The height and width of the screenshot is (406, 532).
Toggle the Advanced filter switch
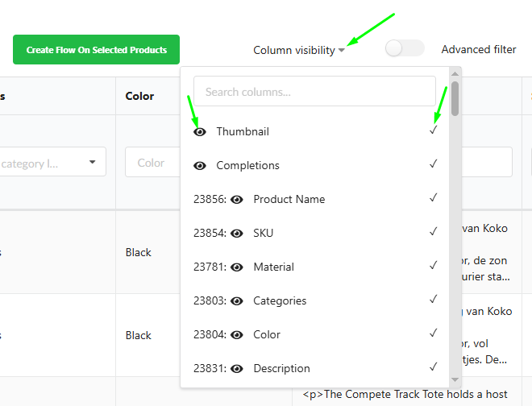click(405, 49)
